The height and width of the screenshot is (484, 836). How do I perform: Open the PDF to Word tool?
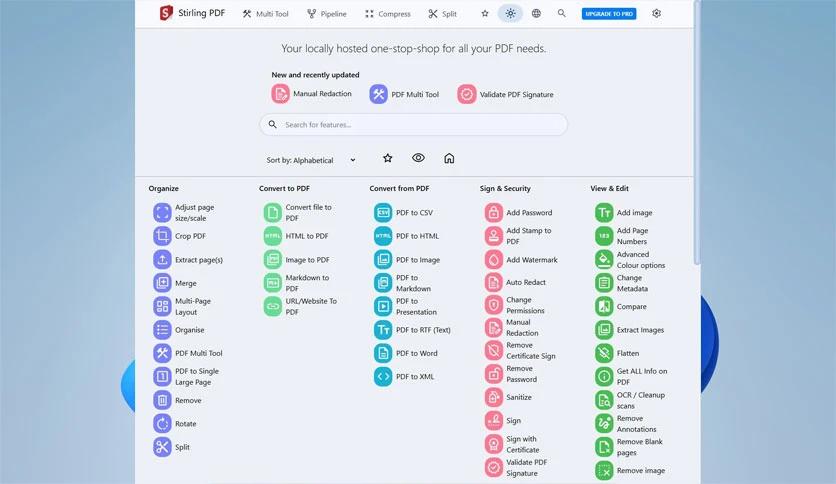pyautogui.click(x=406, y=353)
